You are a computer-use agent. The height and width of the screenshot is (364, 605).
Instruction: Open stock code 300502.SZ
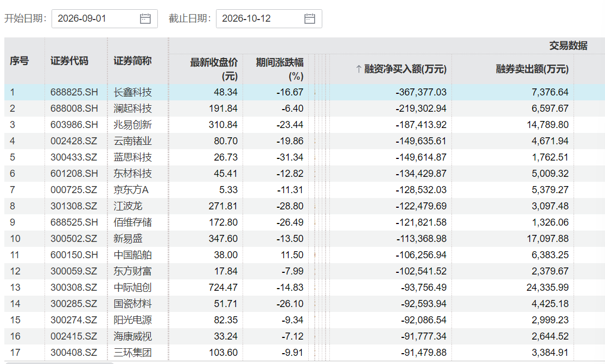pos(74,239)
